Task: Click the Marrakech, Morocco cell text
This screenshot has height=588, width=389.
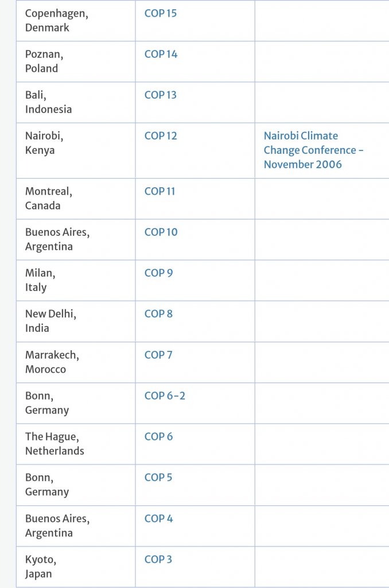Action: [52, 362]
